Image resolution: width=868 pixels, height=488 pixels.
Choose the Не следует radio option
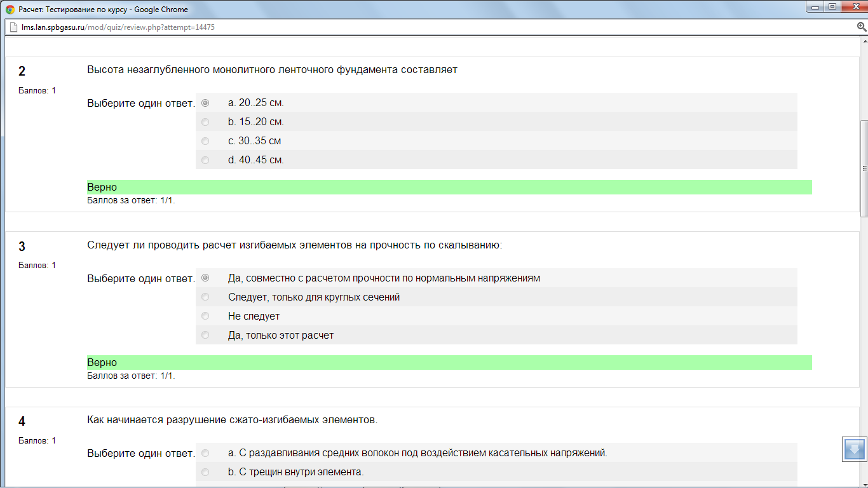click(205, 316)
